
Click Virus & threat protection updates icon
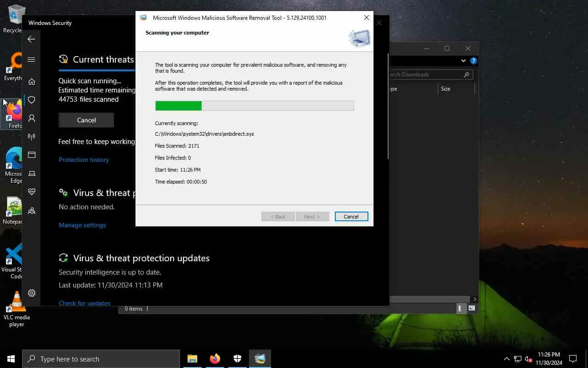tap(63, 258)
